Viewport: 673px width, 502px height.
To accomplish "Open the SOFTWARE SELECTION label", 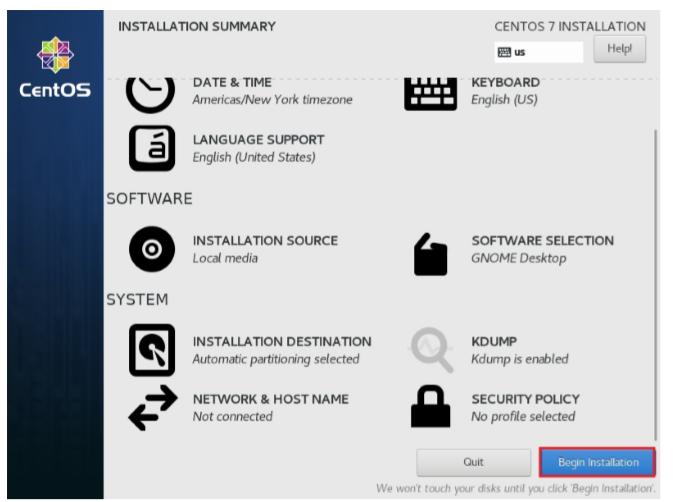I will click(x=542, y=241).
